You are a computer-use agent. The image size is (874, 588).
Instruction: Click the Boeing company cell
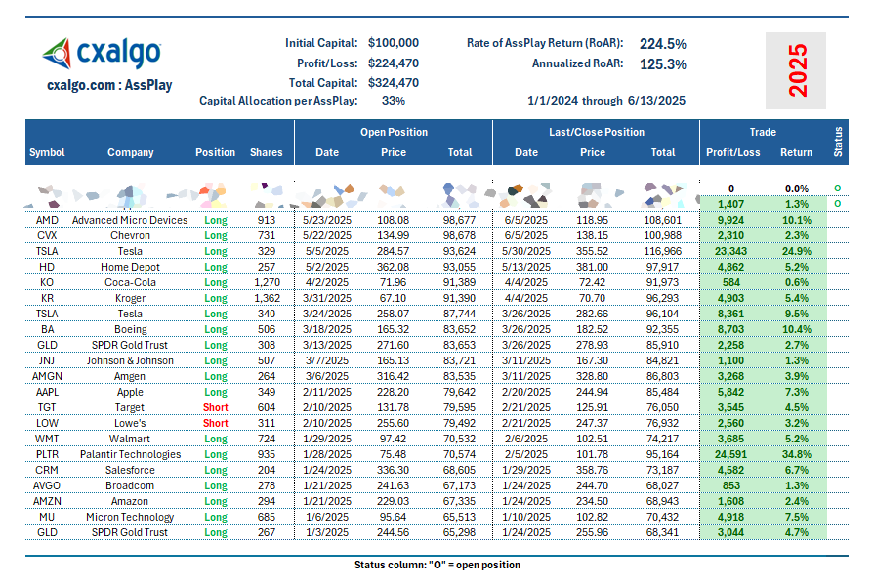click(x=131, y=329)
